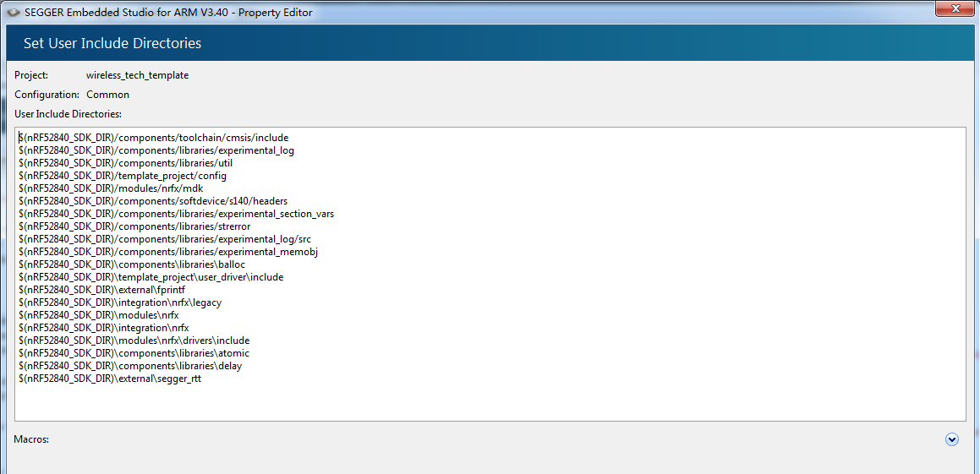Select the libraries/experimental_log directory line
The height and width of the screenshot is (474, 980).
[x=156, y=150]
